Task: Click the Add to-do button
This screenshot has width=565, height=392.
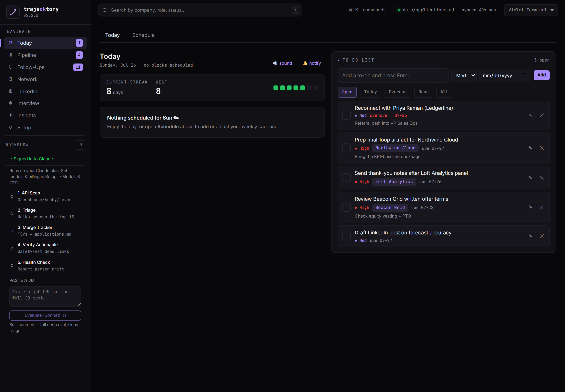Action: [541, 75]
